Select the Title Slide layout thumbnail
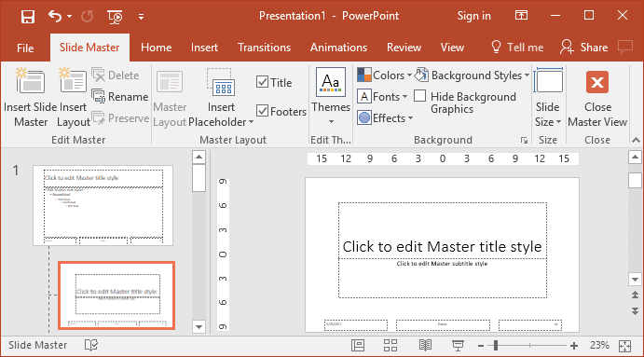The image size is (644, 357). (116, 295)
